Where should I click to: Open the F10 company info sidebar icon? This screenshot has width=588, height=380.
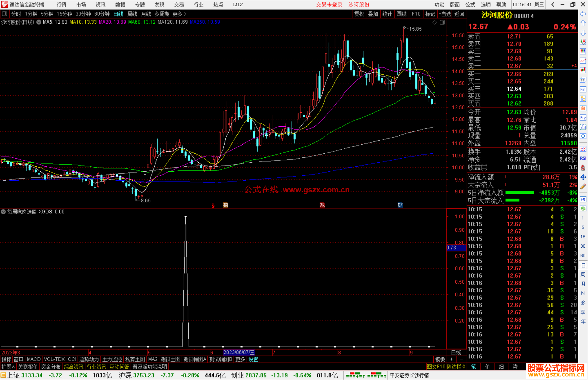tap(583, 90)
